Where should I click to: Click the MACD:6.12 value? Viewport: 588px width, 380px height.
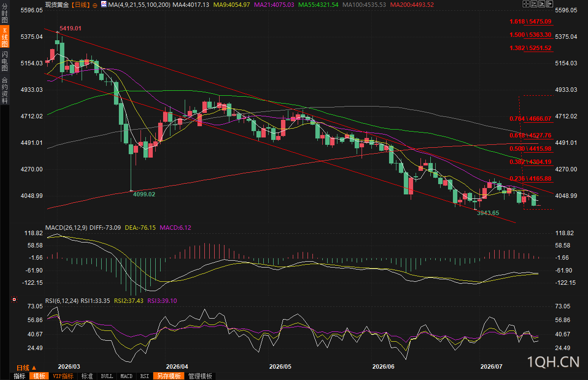[x=175, y=227]
